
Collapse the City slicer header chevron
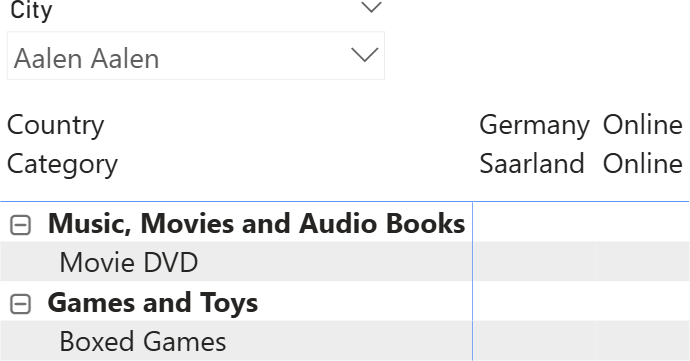click(x=371, y=7)
